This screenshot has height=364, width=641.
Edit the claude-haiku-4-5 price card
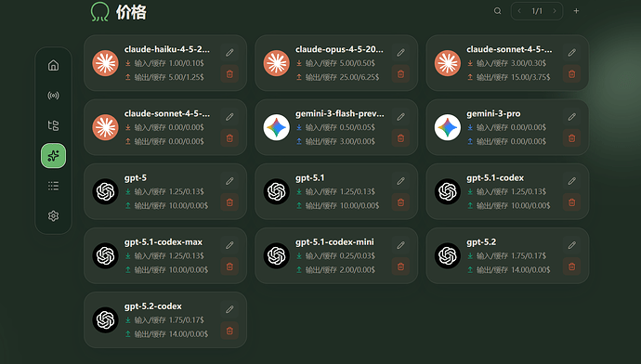pos(229,53)
